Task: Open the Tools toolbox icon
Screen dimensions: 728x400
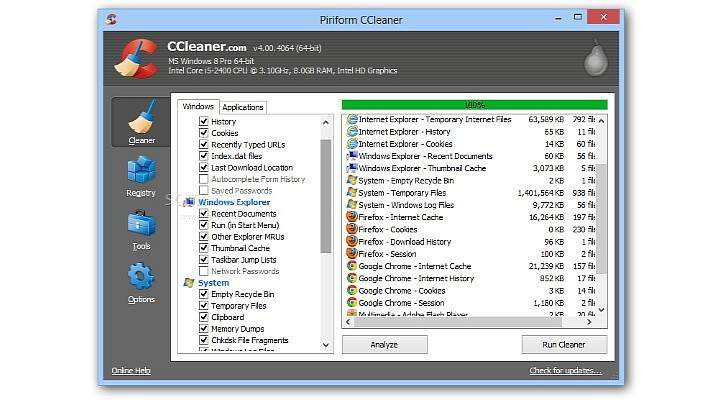Action: pyautogui.click(x=141, y=230)
